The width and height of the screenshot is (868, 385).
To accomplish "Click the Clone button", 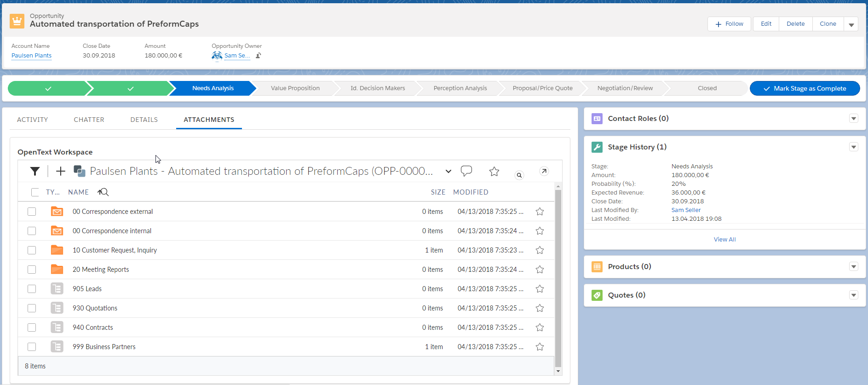I will click(x=828, y=24).
